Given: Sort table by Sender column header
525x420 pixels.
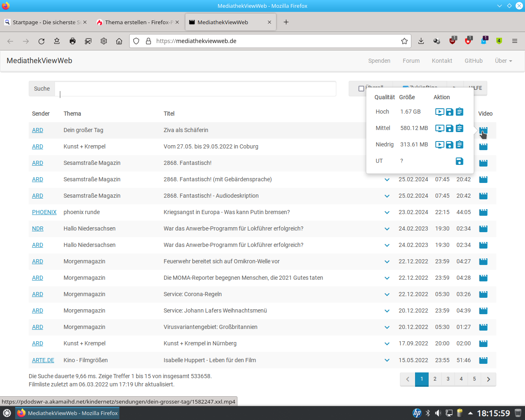Looking at the screenshot, I should (x=41, y=114).
